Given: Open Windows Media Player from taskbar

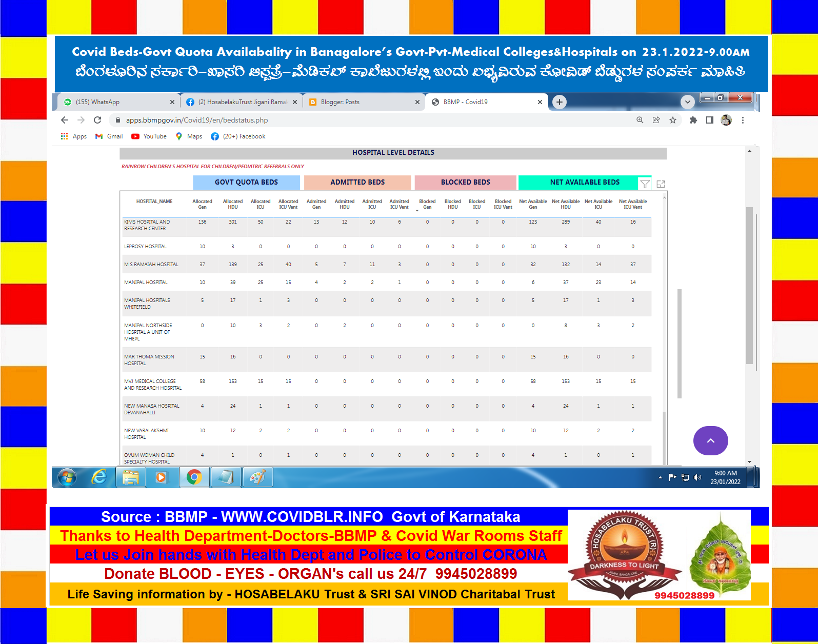Looking at the screenshot, I should [161, 477].
